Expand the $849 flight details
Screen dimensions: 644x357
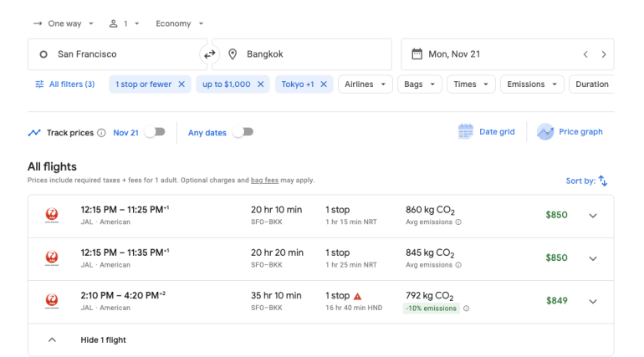tap(593, 301)
